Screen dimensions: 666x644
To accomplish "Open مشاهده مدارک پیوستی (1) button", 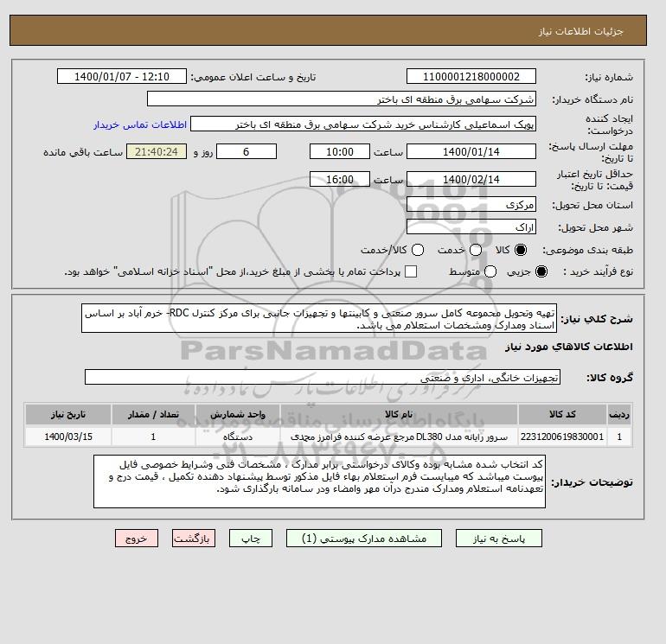I will pos(364,539).
